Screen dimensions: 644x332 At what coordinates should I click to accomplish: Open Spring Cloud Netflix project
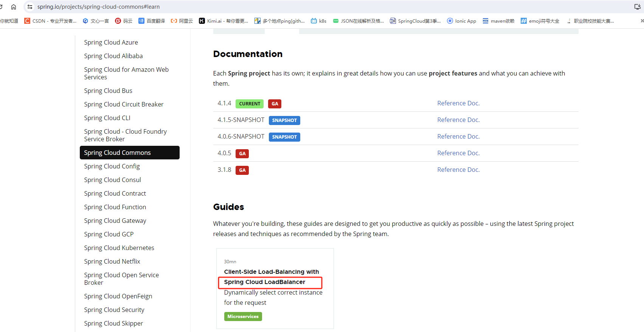pos(112,261)
